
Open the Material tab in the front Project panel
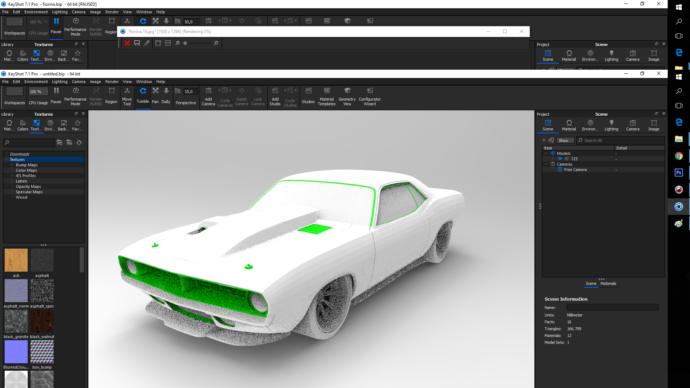(x=569, y=125)
